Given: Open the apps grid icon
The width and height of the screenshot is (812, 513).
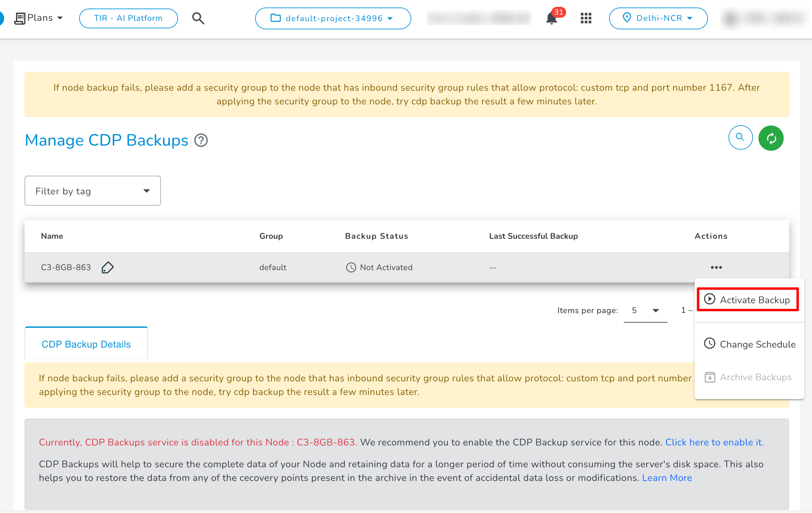Looking at the screenshot, I should click(586, 18).
